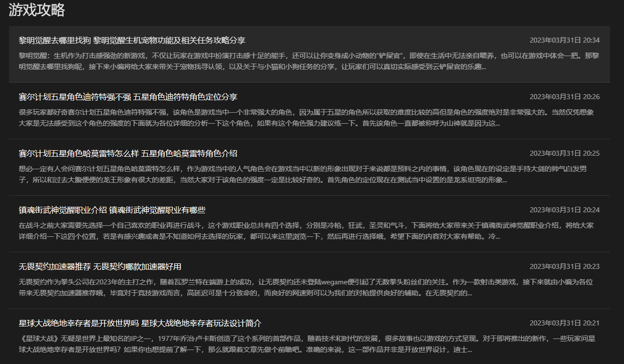Click the 2023年03月31日 20:24 timestamp
This screenshot has height=364, width=624.
(x=564, y=210)
